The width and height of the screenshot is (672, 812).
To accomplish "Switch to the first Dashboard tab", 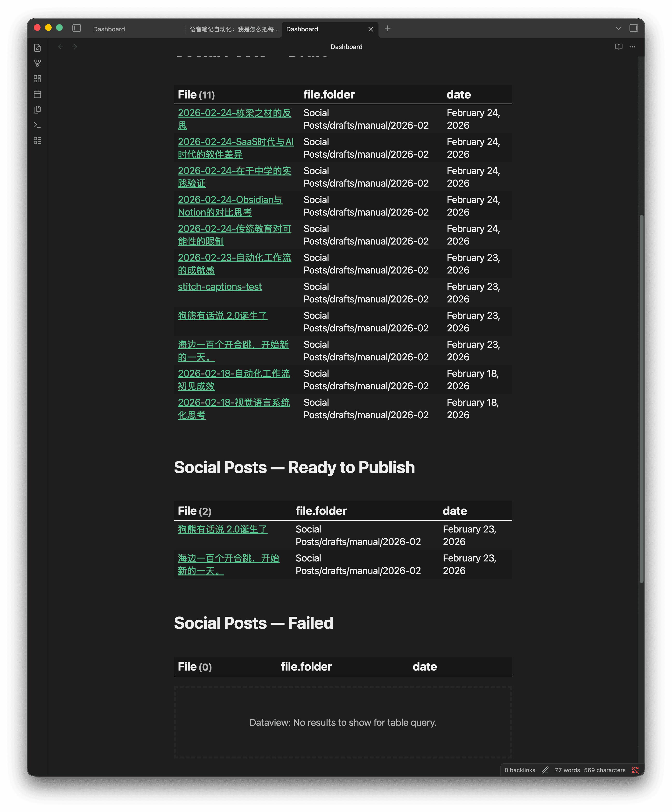I will click(109, 29).
